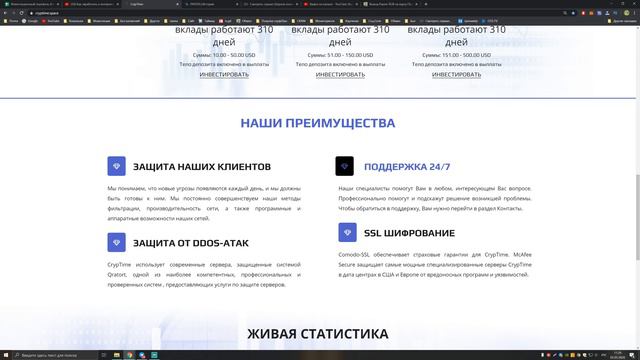Click the ЗАЩИТА НАШИХ КЛИЕНТОВ heading
Viewport: 640px width, 360px height.
pyautogui.click(x=202, y=167)
